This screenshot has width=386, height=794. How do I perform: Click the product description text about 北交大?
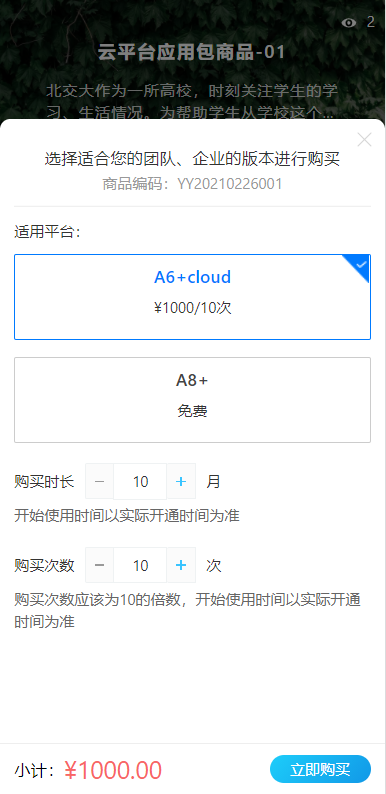[192, 102]
